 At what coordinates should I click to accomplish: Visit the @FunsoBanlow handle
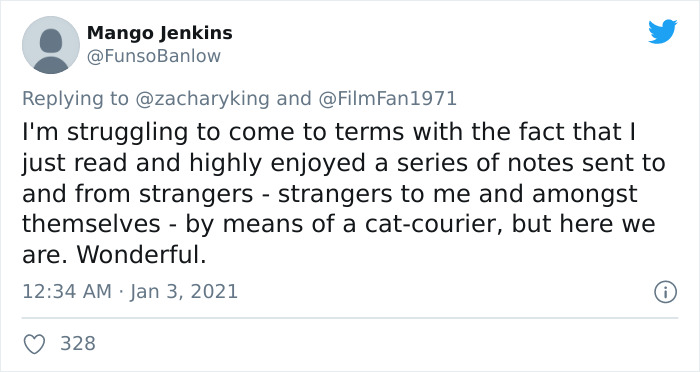click(154, 56)
